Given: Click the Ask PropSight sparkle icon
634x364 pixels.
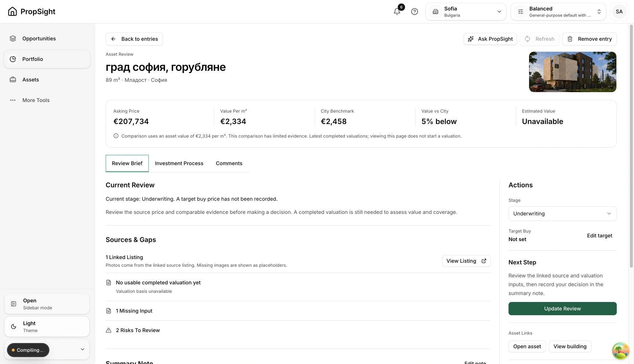Looking at the screenshot, I should [x=471, y=39].
